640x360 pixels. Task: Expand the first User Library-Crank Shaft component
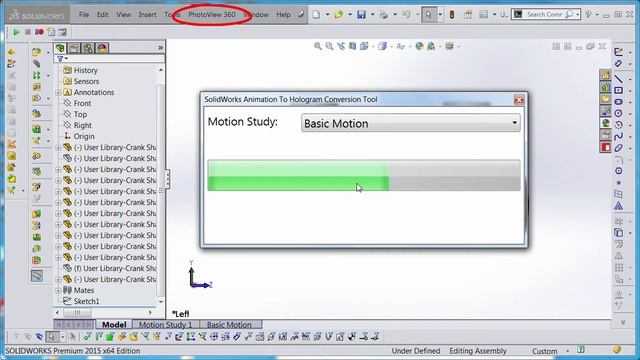(58, 147)
